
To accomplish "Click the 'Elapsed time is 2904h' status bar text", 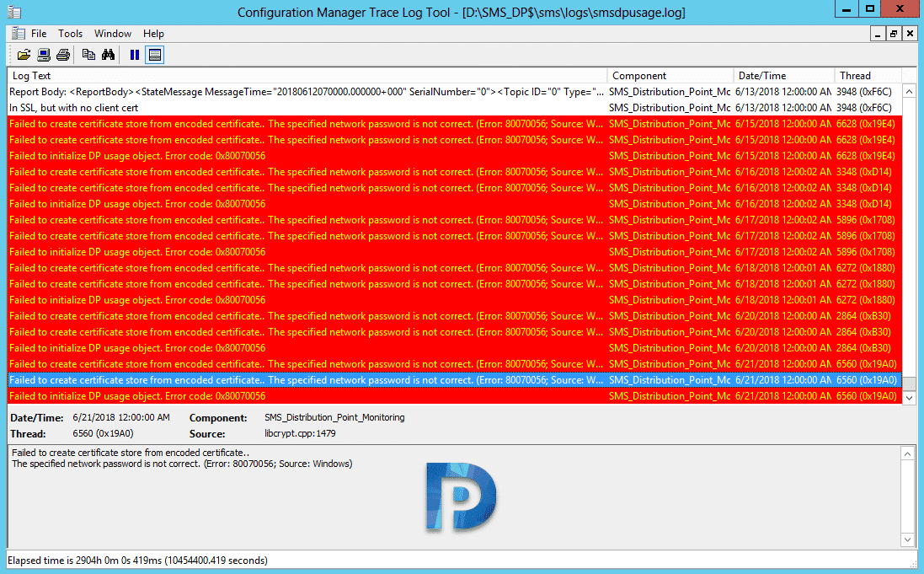I will tap(137, 560).
